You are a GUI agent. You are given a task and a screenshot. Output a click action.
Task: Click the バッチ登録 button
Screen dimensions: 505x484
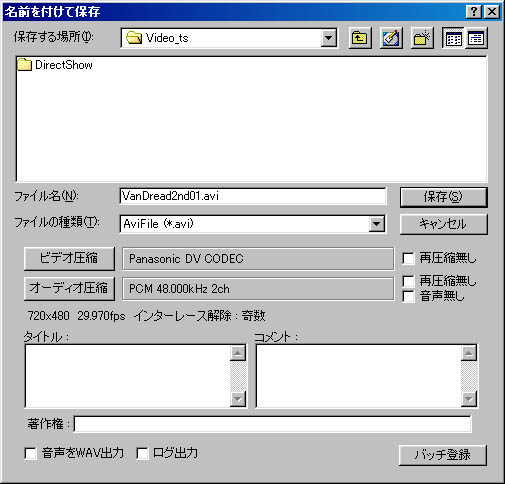(443, 455)
